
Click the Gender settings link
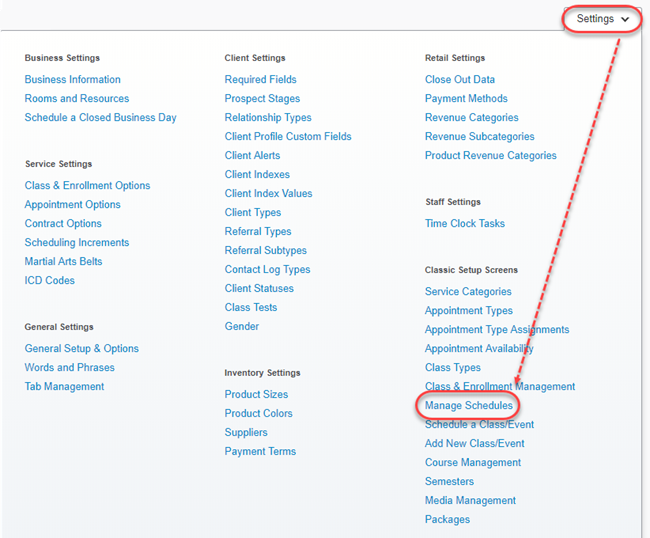(241, 327)
